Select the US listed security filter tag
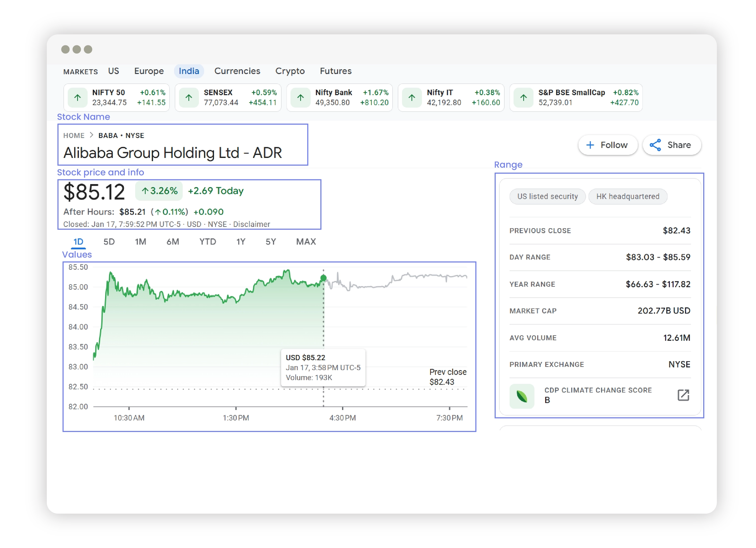756x548 pixels. point(544,197)
